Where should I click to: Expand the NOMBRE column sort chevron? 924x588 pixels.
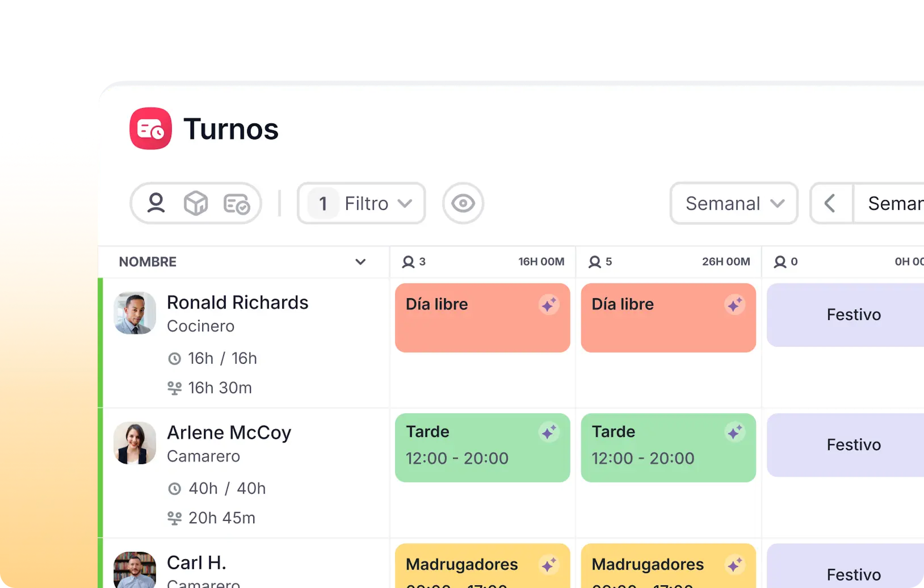point(360,262)
